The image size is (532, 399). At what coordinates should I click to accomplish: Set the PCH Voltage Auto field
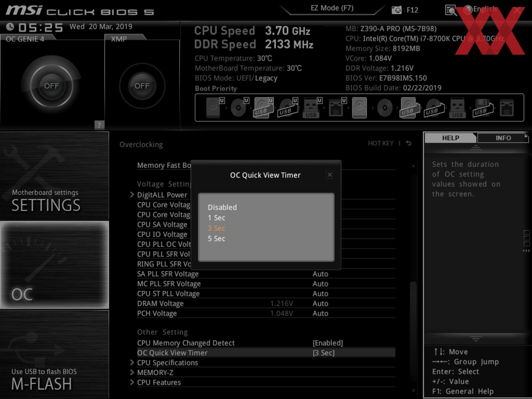(320, 313)
